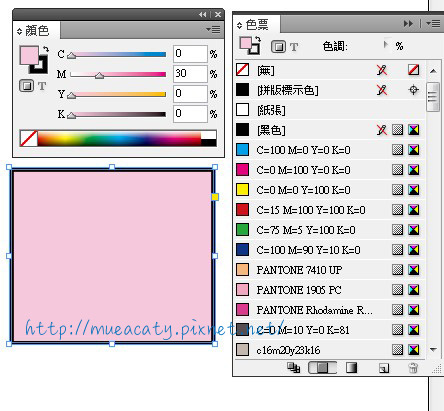Image resolution: width=444 pixels, height=411 pixels.
Task: Click New Swatch button
Action: (384, 368)
